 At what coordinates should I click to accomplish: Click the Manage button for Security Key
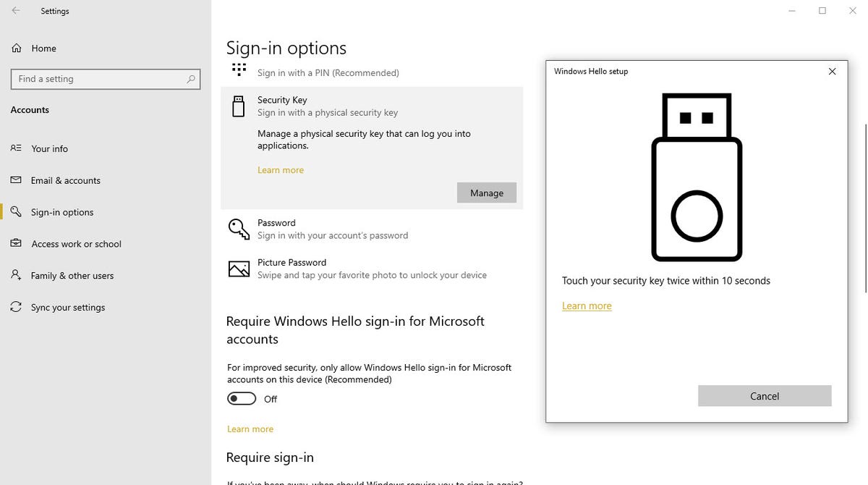487,193
